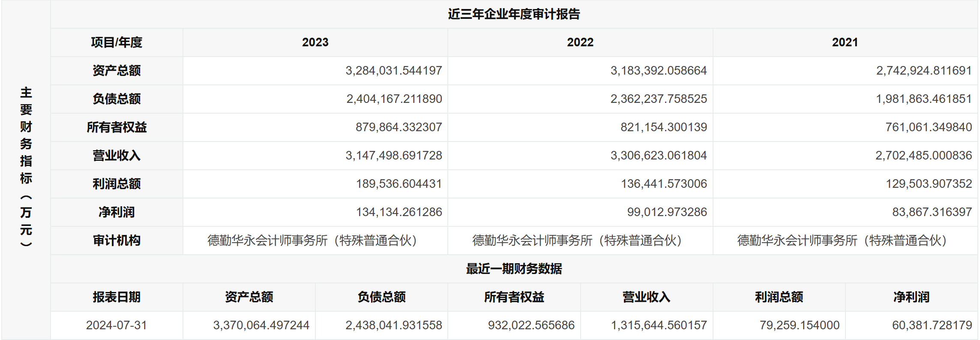This screenshot has width=980, height=340.
Task: Click the report date 2024-07-31 cell
Action: pyautogui.click(x=117, y=325)
